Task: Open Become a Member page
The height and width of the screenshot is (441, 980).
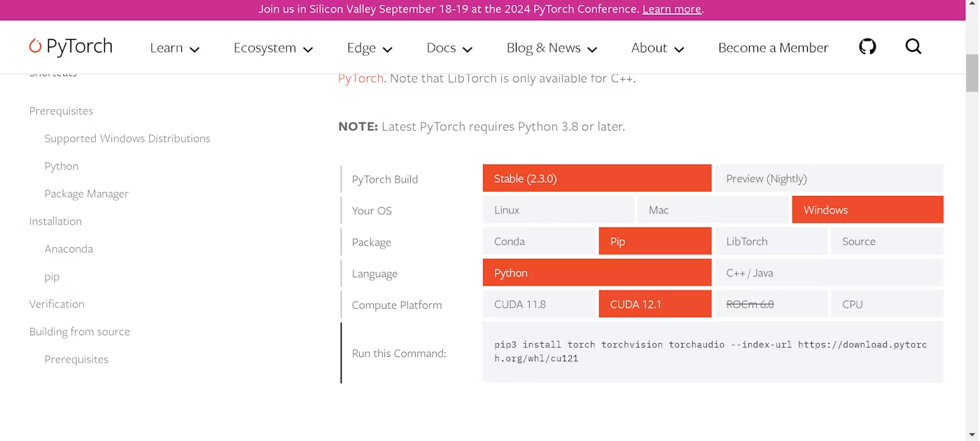Action: coord(773,48)
